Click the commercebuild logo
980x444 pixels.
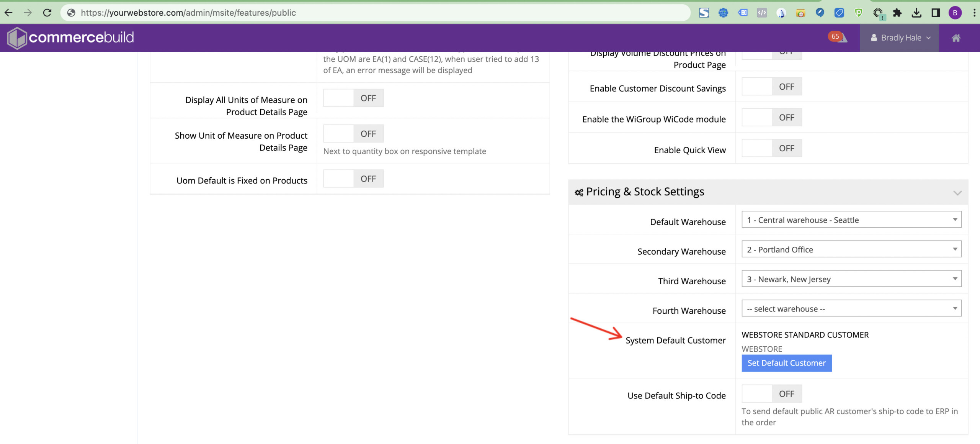point(70,38)
